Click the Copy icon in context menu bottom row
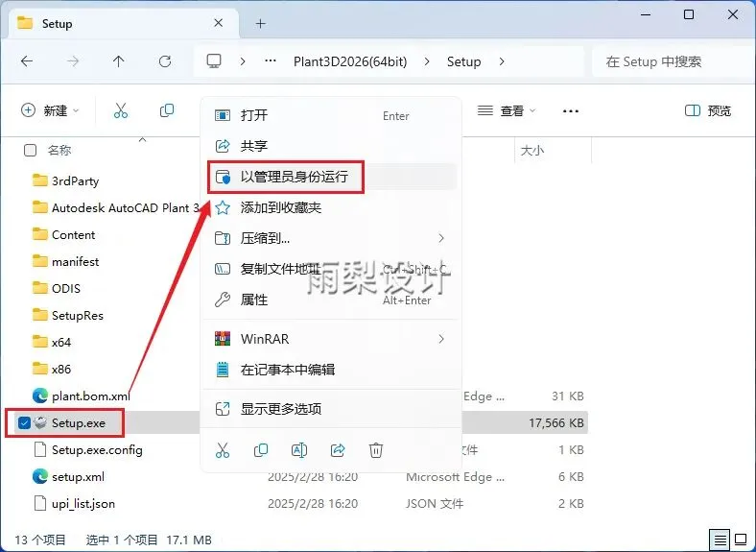Screen dimensions: 756x552 pos(261,450)
